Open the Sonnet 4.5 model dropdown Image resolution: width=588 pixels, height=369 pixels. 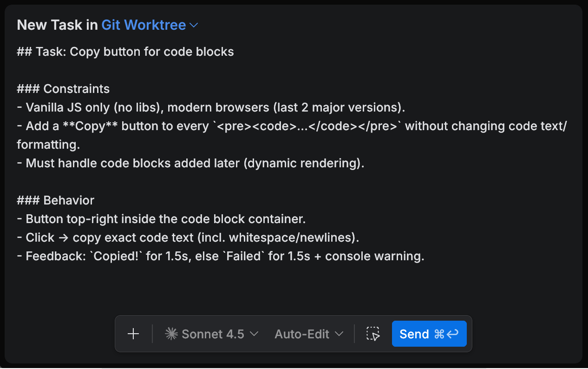212,334
